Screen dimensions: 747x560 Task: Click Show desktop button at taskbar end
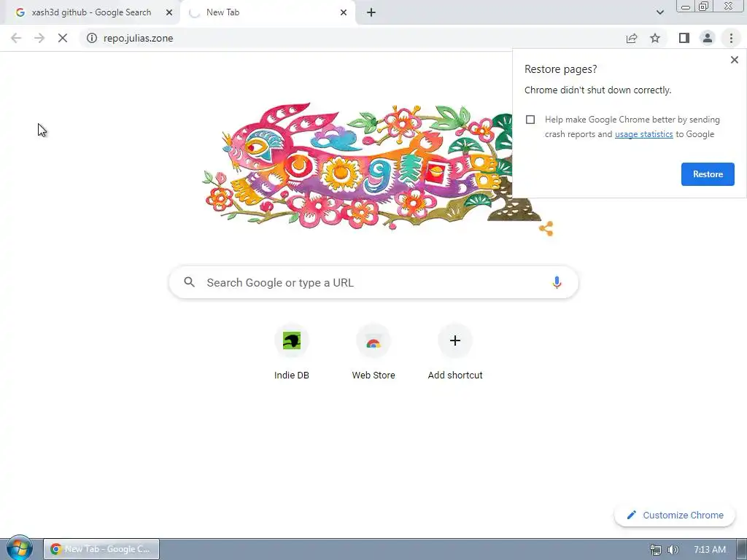tap(742, 550)
